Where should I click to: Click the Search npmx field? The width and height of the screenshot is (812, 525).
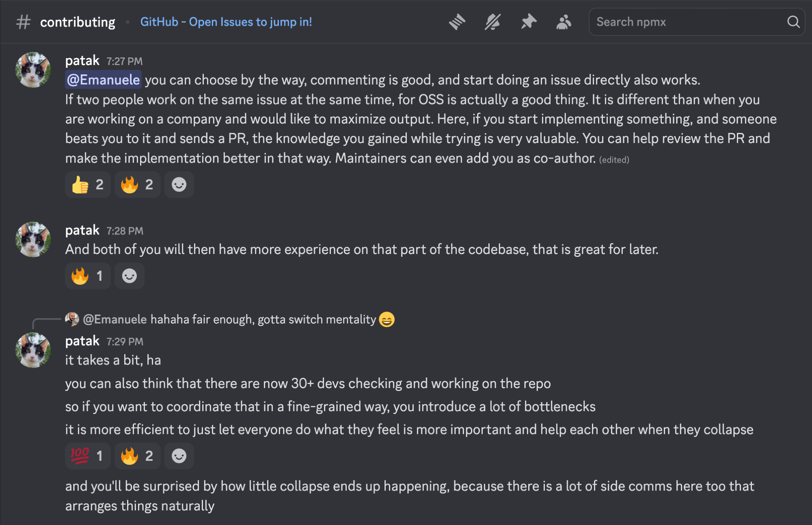[686, 22]
